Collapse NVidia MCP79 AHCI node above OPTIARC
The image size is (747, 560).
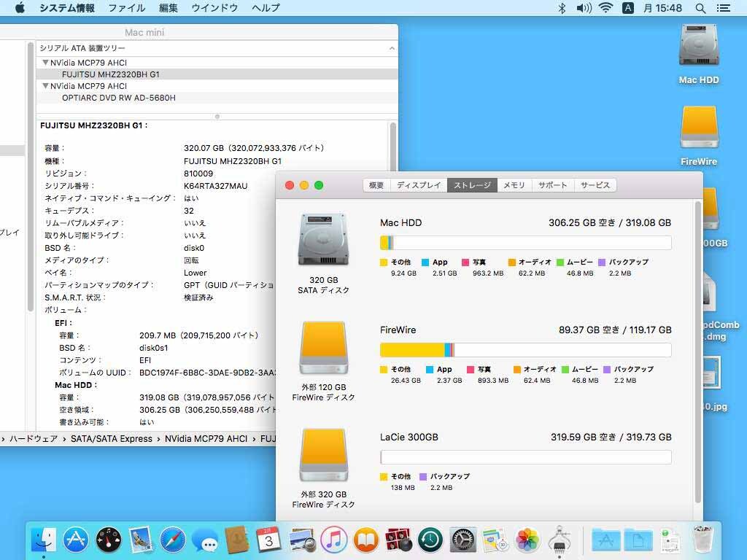coord(45,86)
